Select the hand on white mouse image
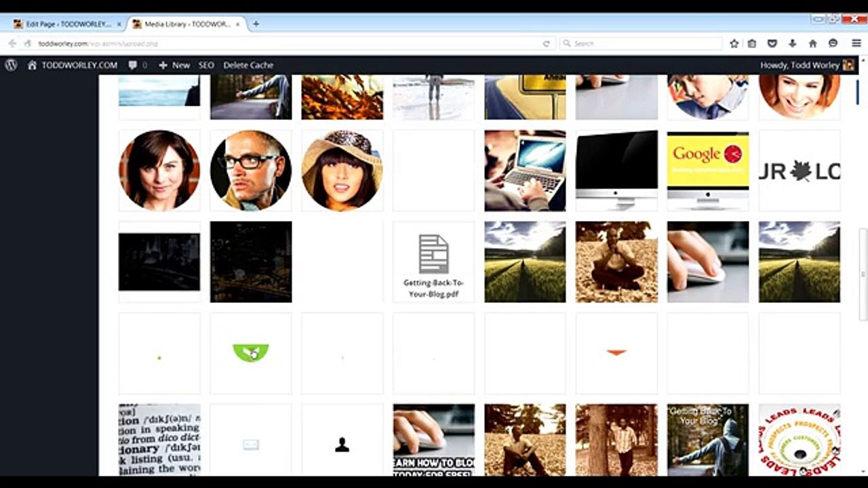The height and width of the screenshot is (488, 868). pyautogui.click(x=708, y=262)
